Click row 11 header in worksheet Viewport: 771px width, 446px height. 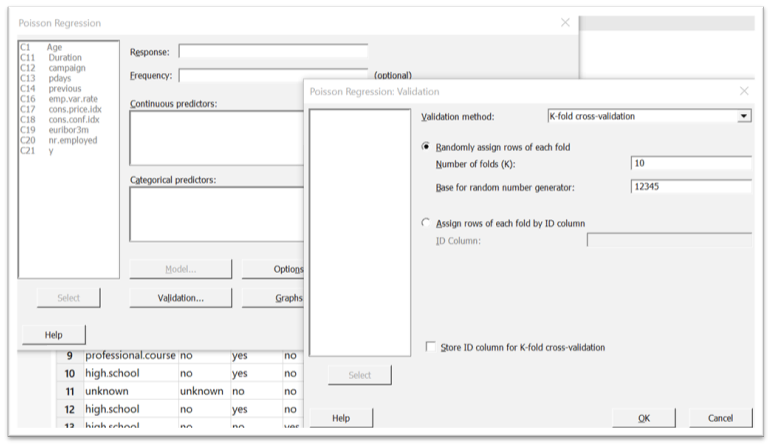[x=69, y=391]
